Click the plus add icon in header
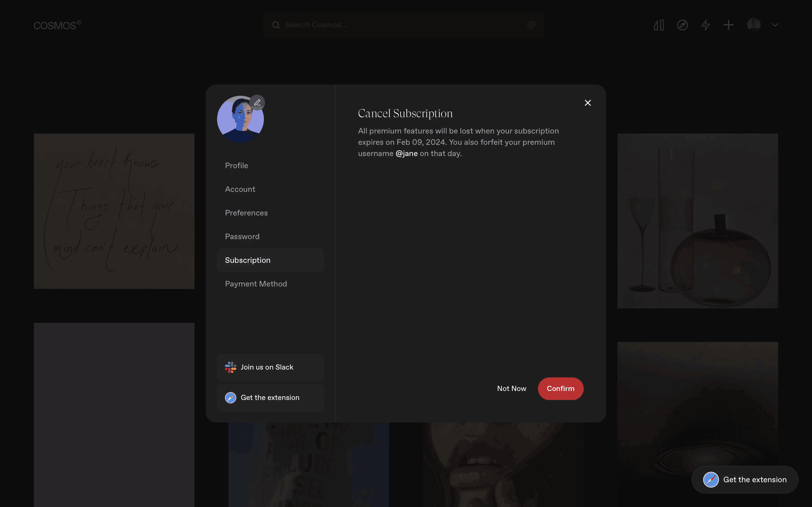 [729, 25]
